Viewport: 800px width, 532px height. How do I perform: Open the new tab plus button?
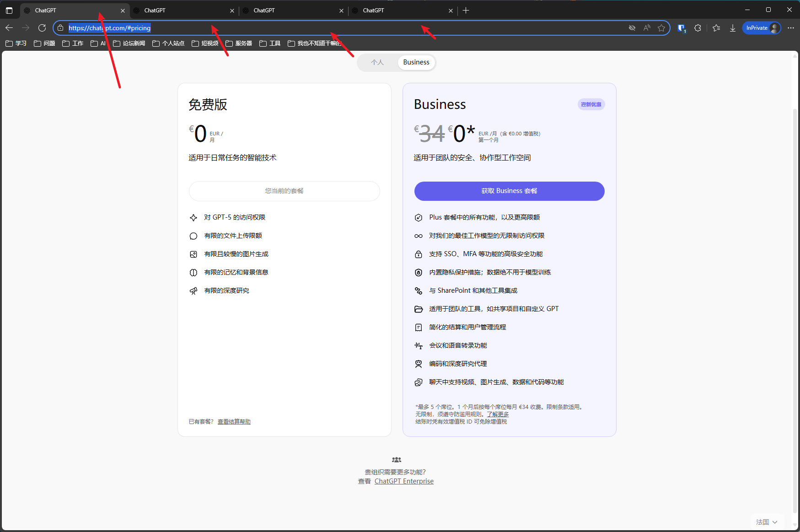pyautogui.click(x=466, y=11)
